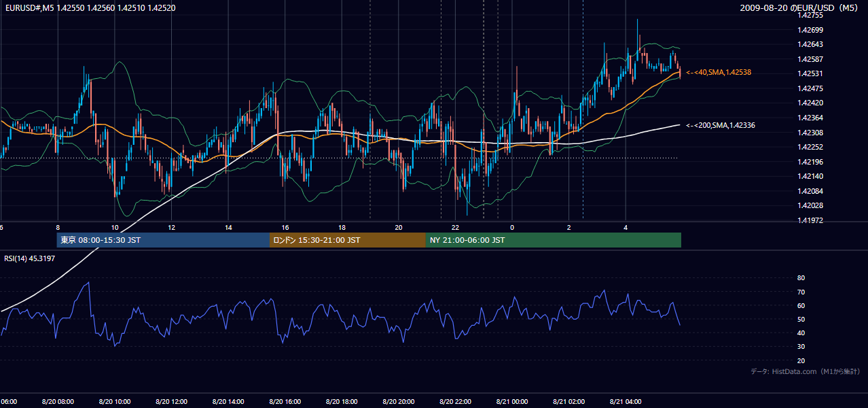This screenshot has width=868, height=408.
Task: Click the 8/20 20:00 time axis label
Action: (399, 402)
